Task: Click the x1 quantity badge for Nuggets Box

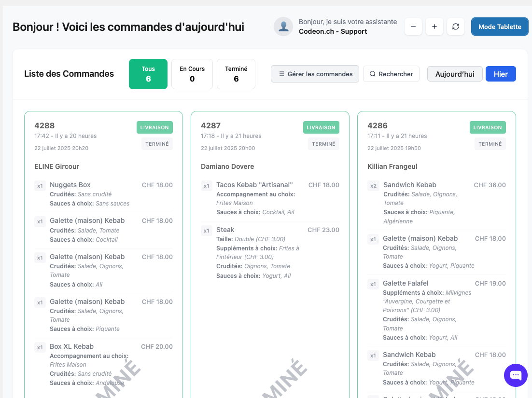Action: (40, 186)
